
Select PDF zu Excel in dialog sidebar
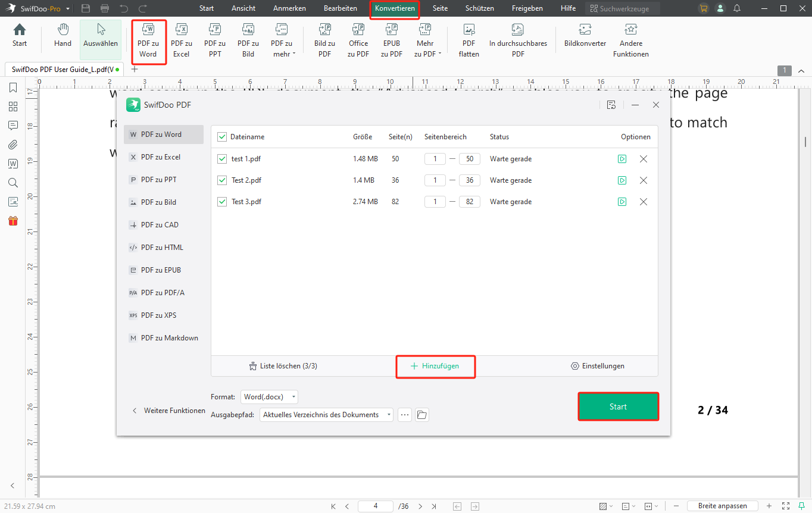pos(164,157)
